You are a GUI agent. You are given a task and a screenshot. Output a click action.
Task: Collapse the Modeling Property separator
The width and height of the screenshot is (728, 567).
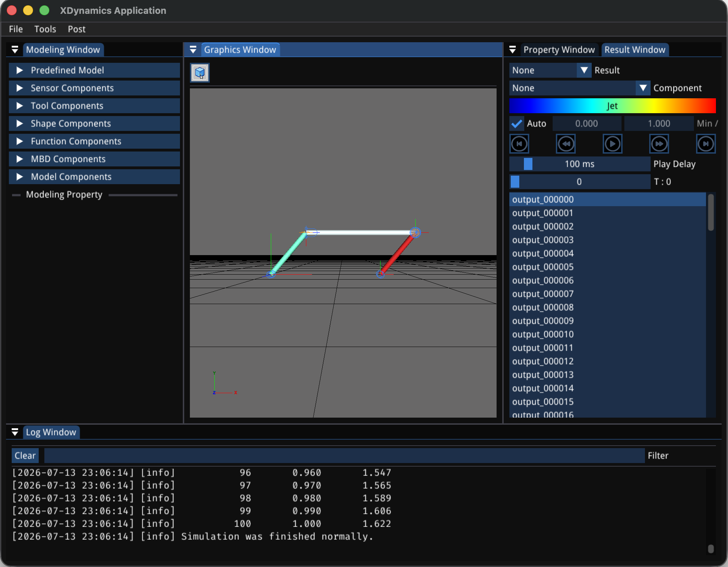[94, 194]
